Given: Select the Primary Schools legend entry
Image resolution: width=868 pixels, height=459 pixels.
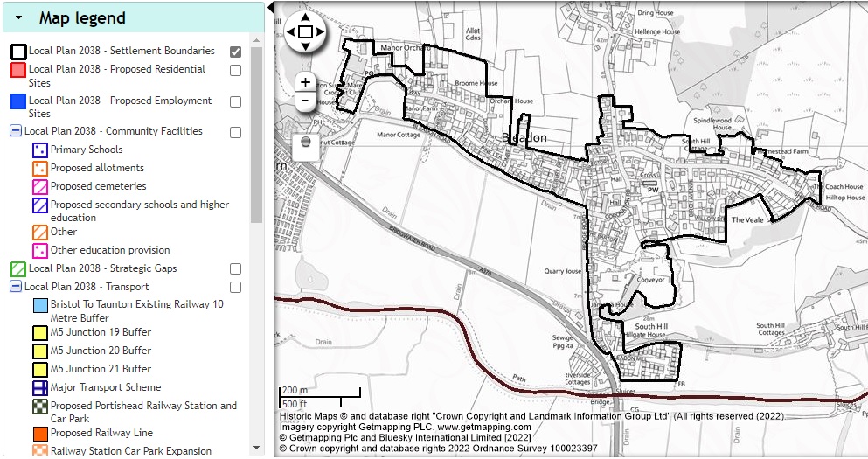Looking at the screenshot, I should coord(86,150).
